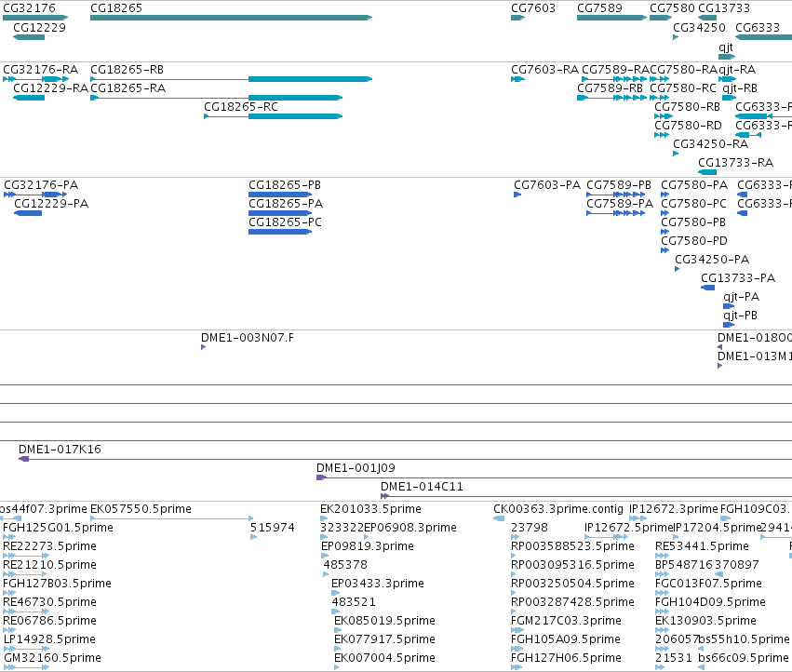Select transcript CG18265-RC
The image size is (792, 672).
click(274, 116)
